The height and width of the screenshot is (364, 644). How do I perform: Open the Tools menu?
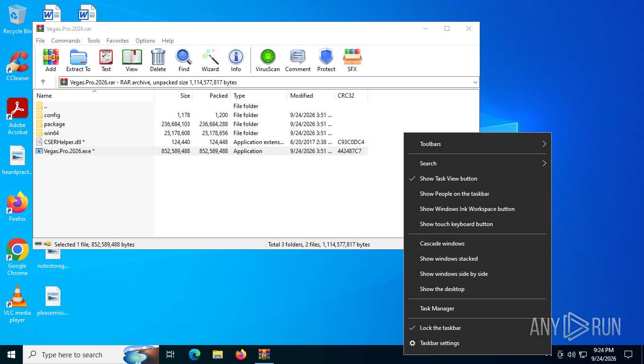tap(93, 41)
